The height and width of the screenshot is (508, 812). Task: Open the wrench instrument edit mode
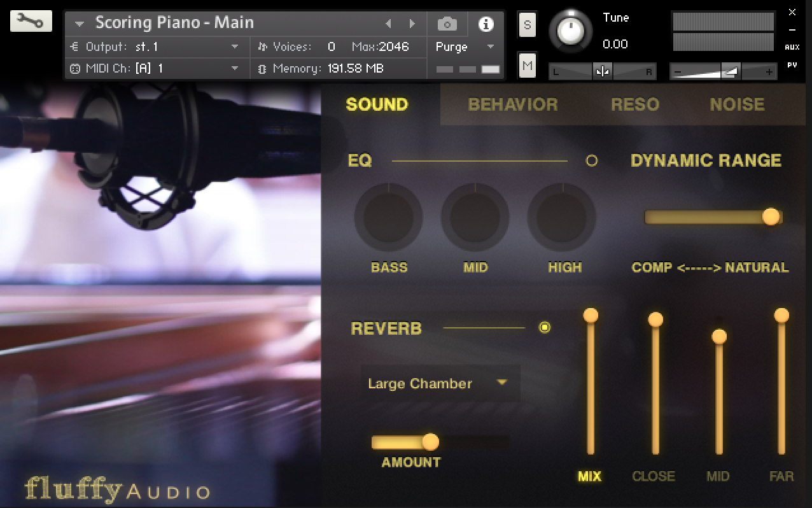(31, 21)
